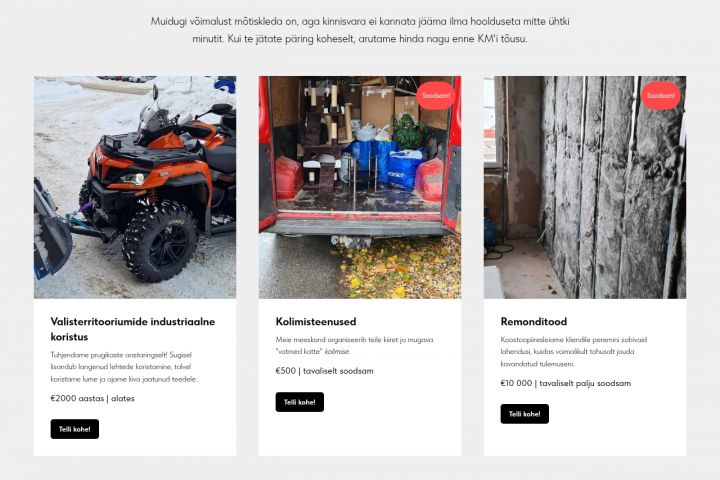The width and height of the screenshot is (720, 480).
Task: Click the outdoor cleaning description paragraph
Action: [125, 367]
